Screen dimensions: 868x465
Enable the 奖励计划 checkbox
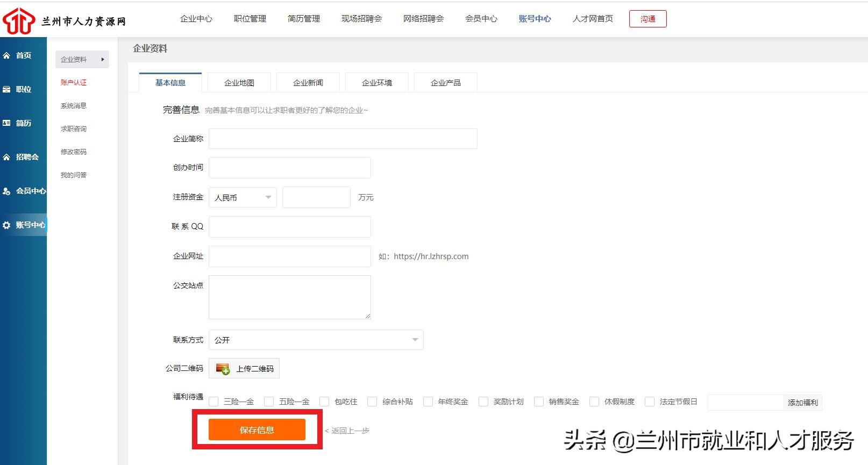pos(483,402)
